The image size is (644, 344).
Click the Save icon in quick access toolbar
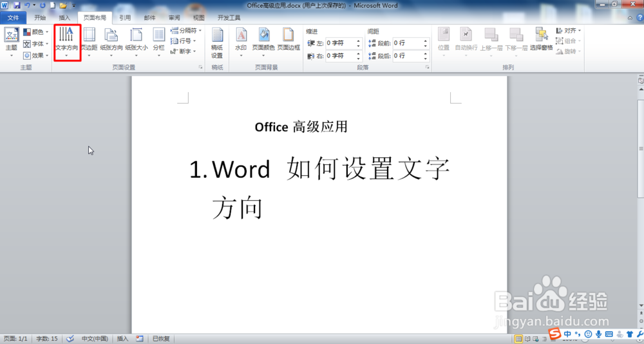tap(17, 5)
